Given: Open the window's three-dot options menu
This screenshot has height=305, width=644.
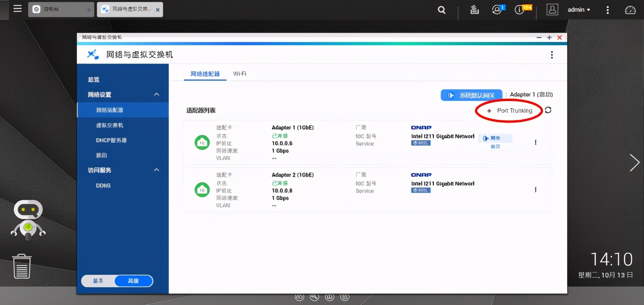Looking at the screenshot, I should click(552, 55).
